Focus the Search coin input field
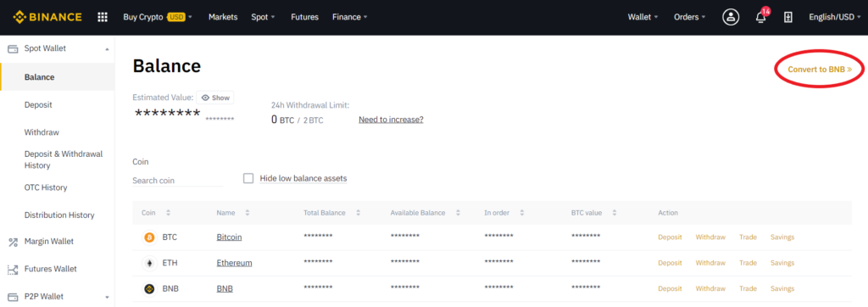The image size is (868, 307). click(178, 181)
